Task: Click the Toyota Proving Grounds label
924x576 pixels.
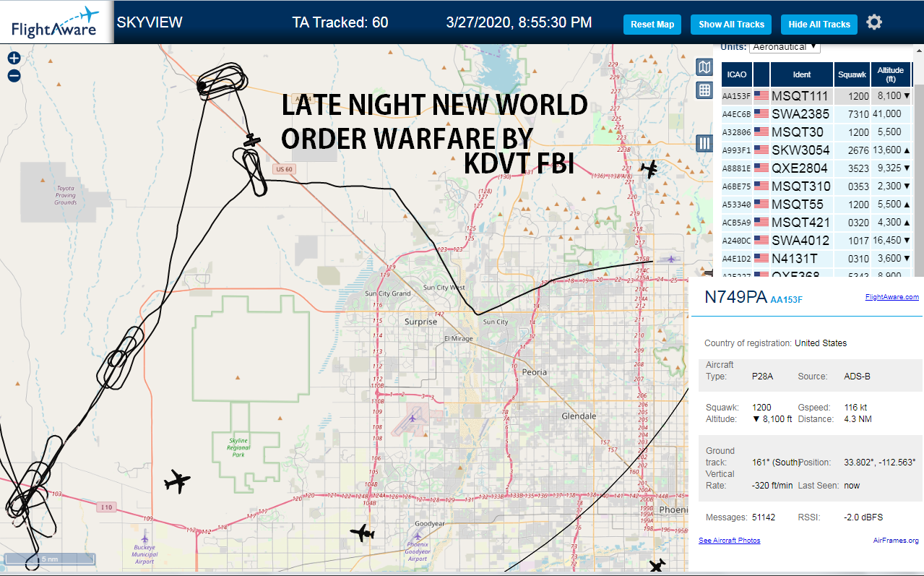Action: 65,195
